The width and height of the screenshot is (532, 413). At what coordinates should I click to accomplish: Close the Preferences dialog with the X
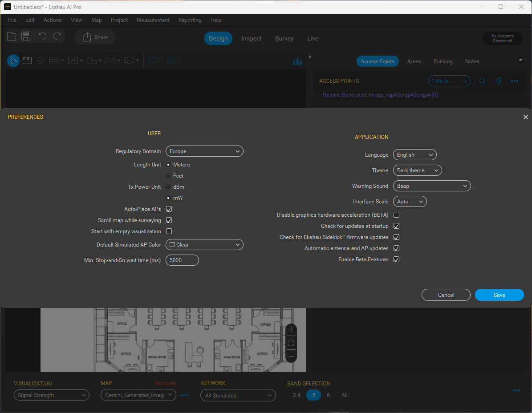(525, 117)
